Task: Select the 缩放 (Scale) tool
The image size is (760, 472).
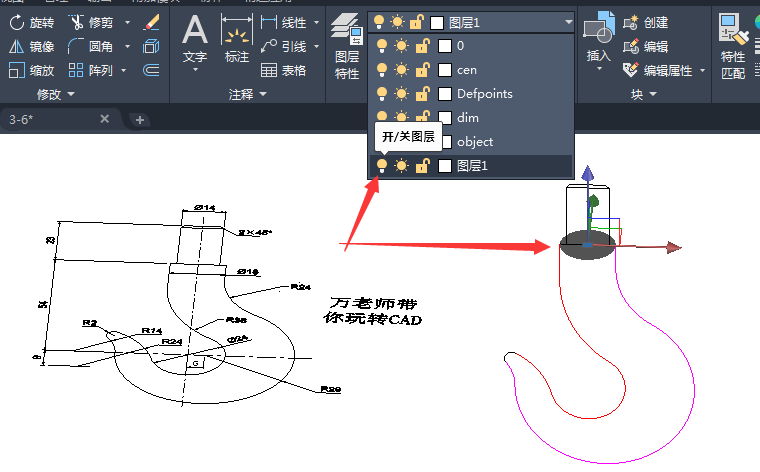Action: tap(32, 70)
